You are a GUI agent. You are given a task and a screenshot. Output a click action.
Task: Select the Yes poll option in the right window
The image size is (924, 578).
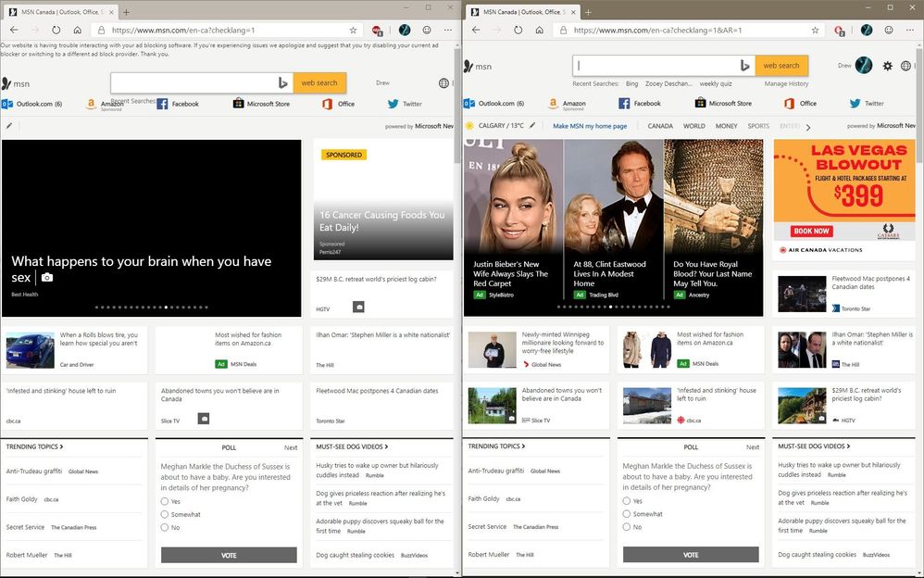tap(627, 501)
